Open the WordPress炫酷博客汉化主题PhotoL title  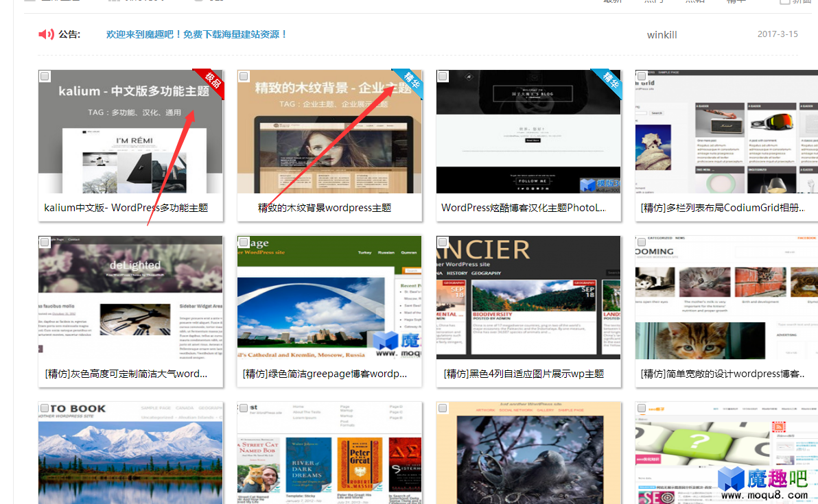pos(524,208)
